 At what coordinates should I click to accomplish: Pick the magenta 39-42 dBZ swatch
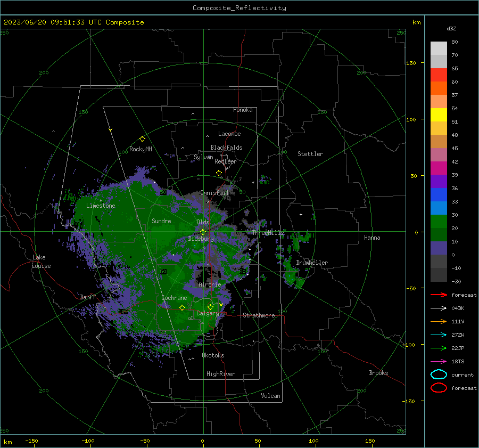(439, 168)
